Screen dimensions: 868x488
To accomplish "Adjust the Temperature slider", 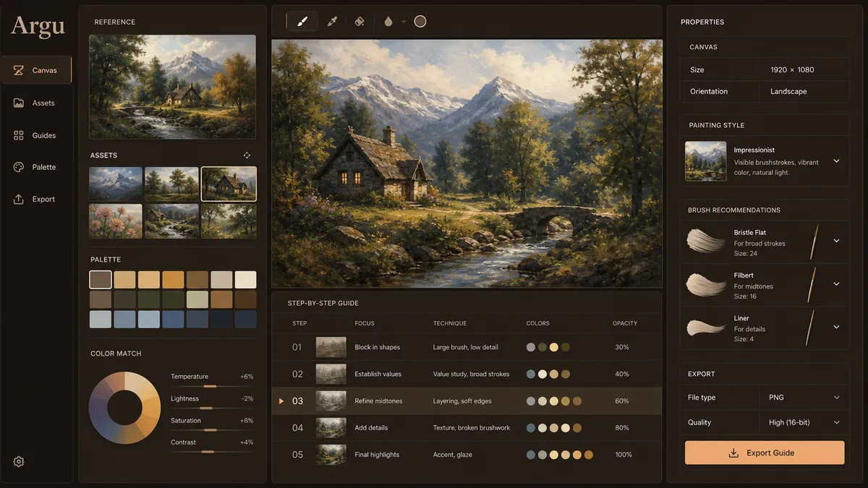I will (210, 386).
